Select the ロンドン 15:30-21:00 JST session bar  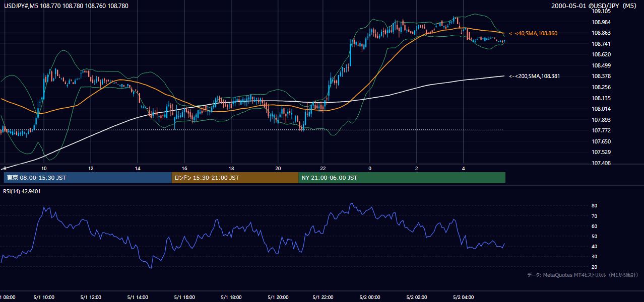click(235, 178)
